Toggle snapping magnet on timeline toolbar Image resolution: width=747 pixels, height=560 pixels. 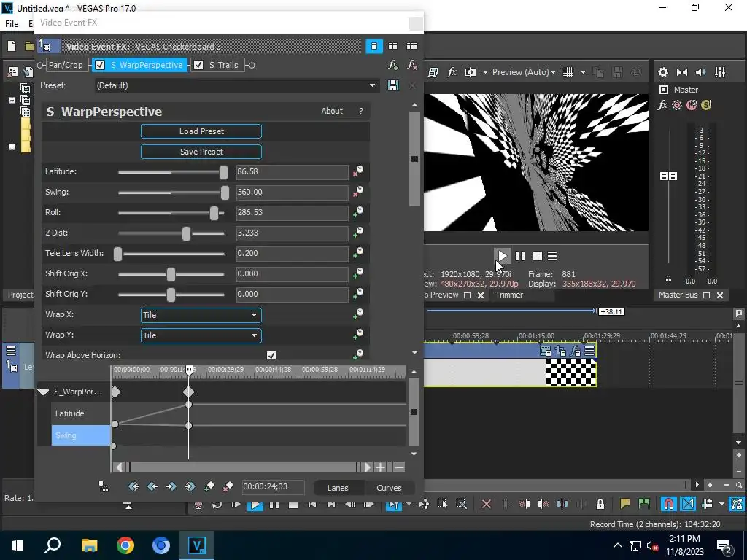point(669,504)
